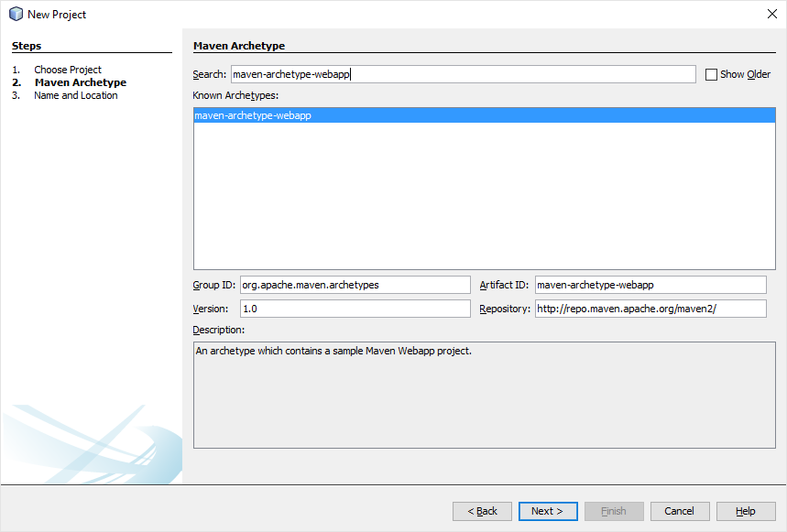787x532 pixels.
Task: Click the Known Archetypes label
Action: coord(235,95)
